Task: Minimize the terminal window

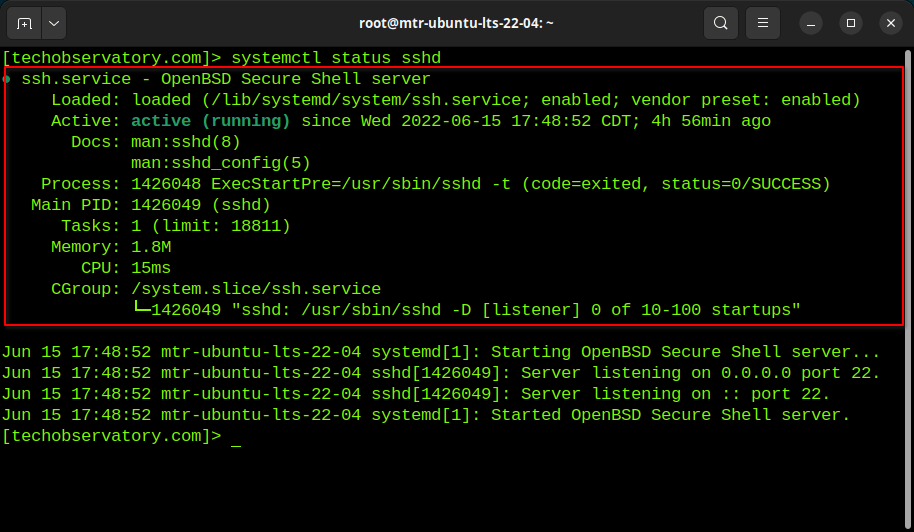Action: [810, 23]
